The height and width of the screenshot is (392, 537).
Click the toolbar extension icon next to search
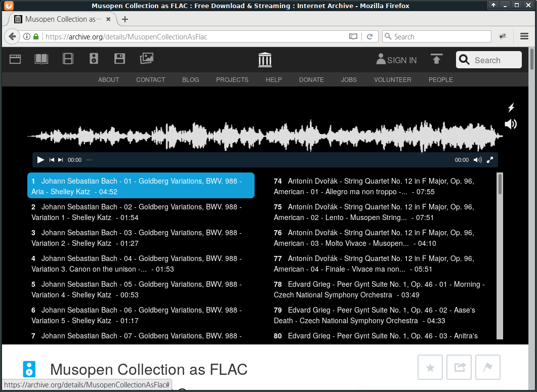[503, 36]
